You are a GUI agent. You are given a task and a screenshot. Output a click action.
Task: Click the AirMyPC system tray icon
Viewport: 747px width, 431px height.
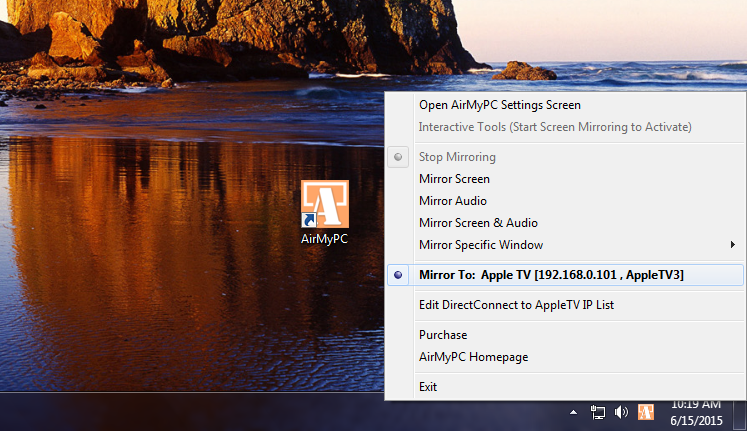click(x=646, y=412)
